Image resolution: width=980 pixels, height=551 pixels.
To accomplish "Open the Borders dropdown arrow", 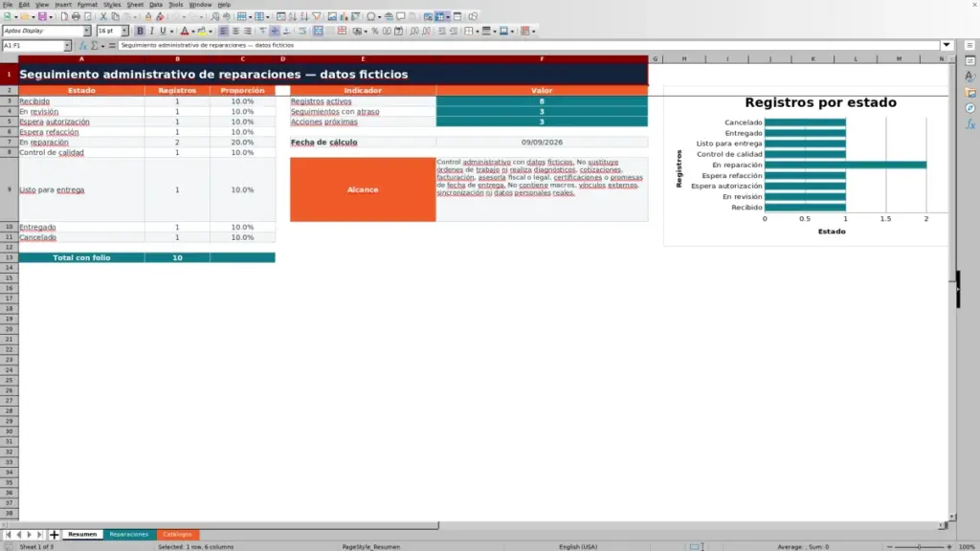I will pos(478,32).
